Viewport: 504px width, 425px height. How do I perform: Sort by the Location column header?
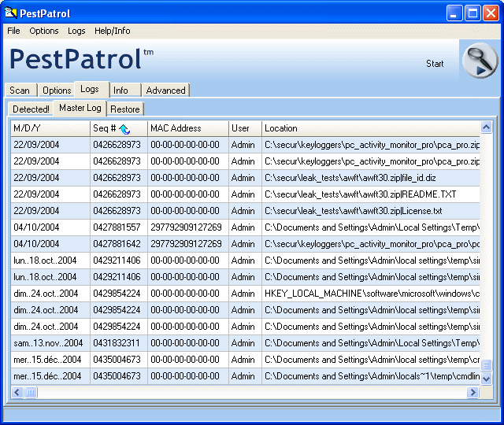[x=371, y=128]
